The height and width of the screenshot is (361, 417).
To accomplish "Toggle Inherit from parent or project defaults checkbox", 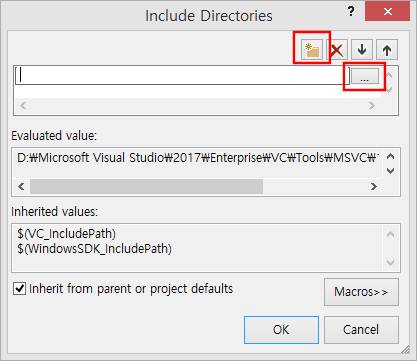I will click(x=19, y=288).
